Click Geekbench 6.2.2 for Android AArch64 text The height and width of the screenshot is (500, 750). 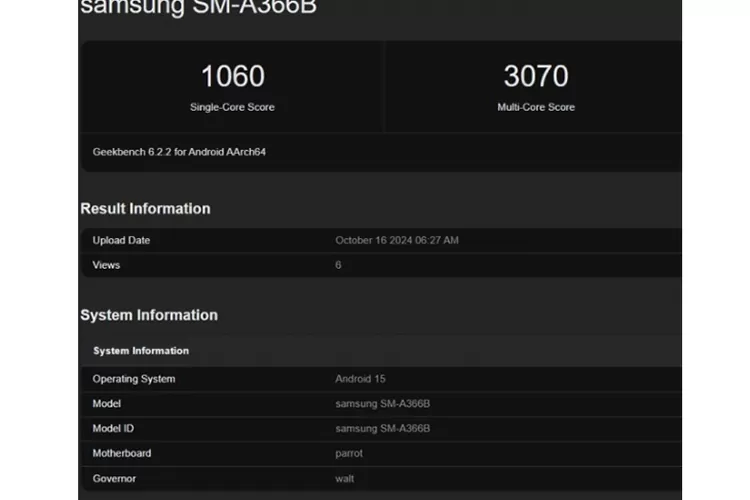click(x=179, y=152)
